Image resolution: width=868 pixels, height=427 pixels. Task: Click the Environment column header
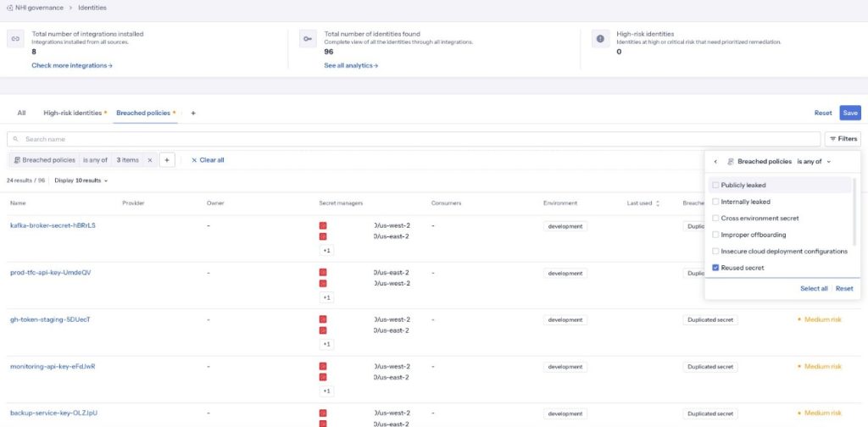[560, 203]
